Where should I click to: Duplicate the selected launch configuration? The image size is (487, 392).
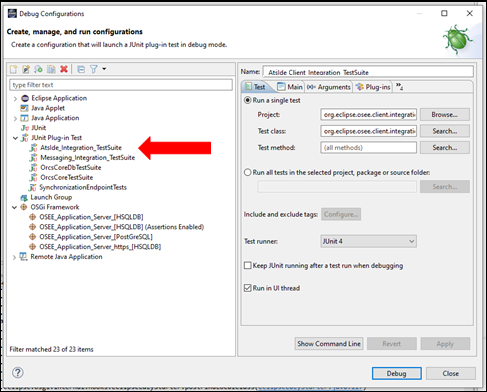pyautogui.click(x=51, y=69)
